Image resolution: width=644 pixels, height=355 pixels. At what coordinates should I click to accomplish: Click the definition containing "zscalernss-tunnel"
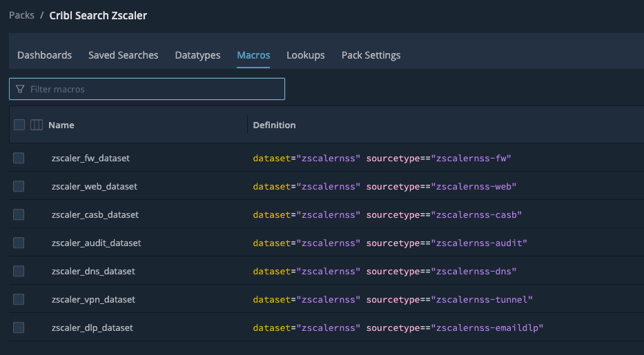click(x=393, y=300)
